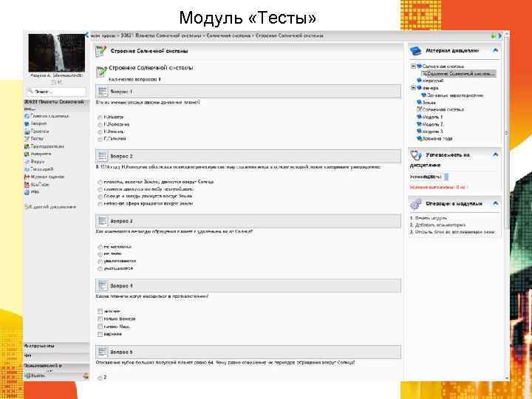Collapse the Венера tree node

point(413,88)
